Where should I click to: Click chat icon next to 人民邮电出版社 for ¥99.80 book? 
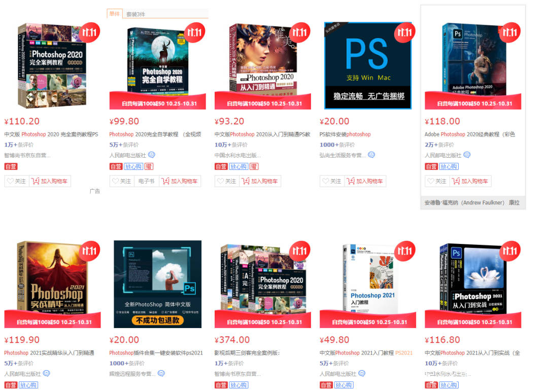click(151, 155)
